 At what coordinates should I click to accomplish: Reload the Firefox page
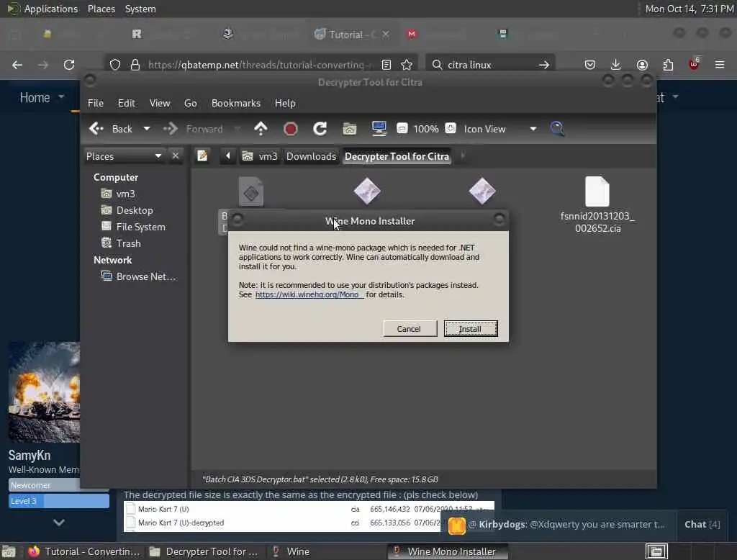[69, 65]
